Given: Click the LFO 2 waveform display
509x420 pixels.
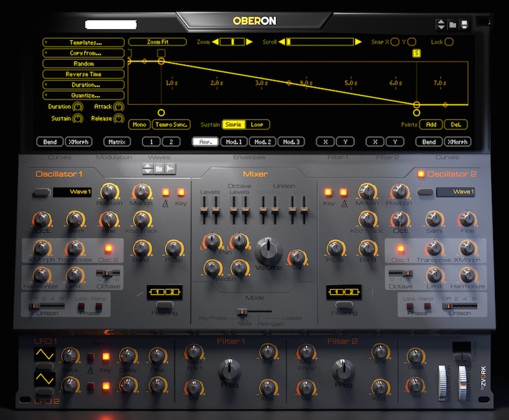Looking at the screenshot, I should pyautogui.click(x=45, y=379).
